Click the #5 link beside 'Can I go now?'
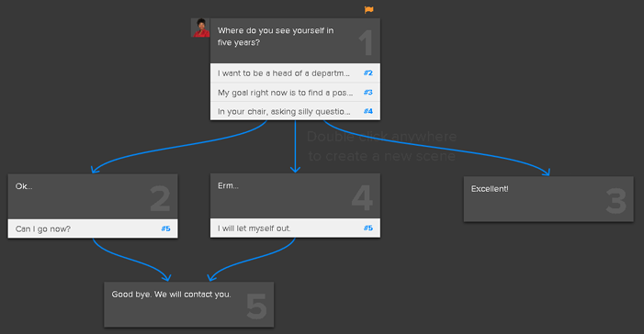The image size is (644, 334). 165,228
